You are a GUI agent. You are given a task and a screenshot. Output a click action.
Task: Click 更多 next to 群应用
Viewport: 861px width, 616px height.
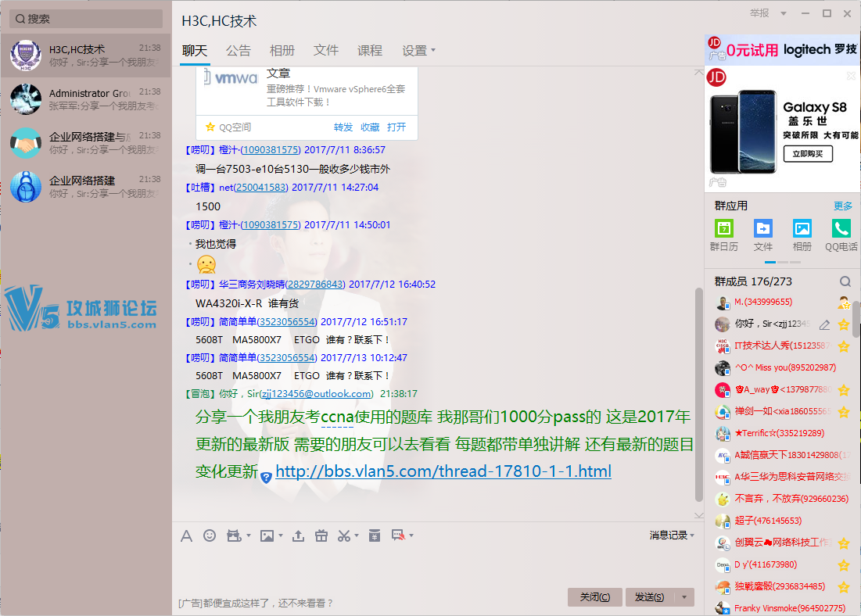point(843,206)
